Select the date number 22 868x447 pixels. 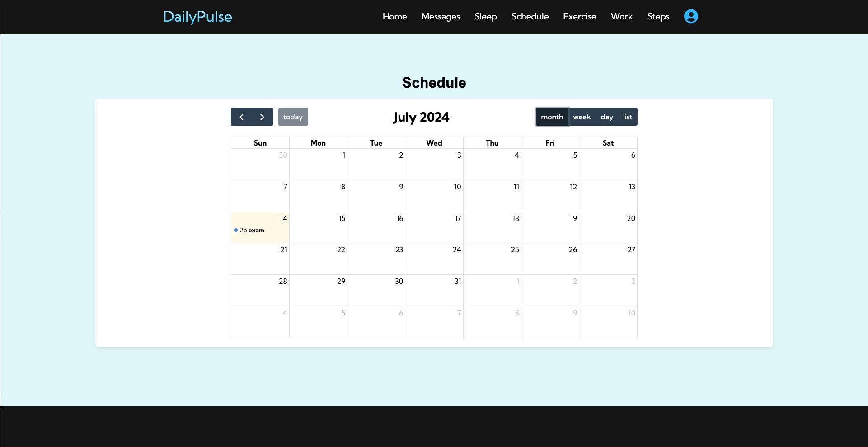coord(341,250)
